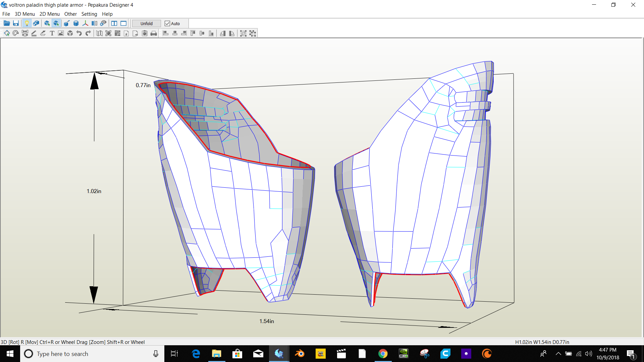Viewport: 644px width, 362px height.
Task: Click the coordinate axis icon
Action: click(85, 23)
